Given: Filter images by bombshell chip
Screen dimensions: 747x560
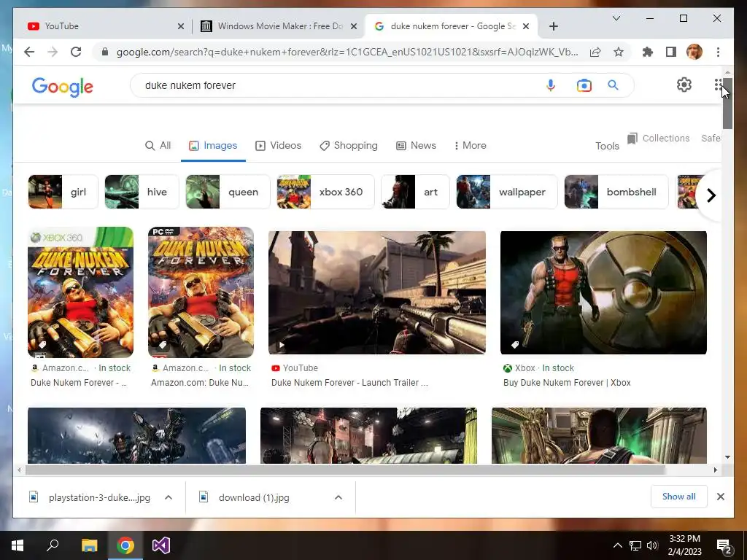Looking at the screenshot, I should (x=616, y=192).
